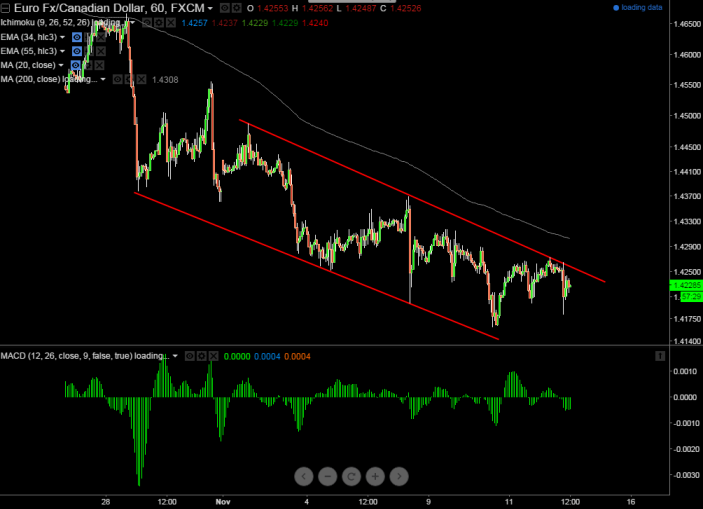Open settings gear for the main price series
Image resolution: width=703 pixels, height=509 pixels.
pos(236,8)
